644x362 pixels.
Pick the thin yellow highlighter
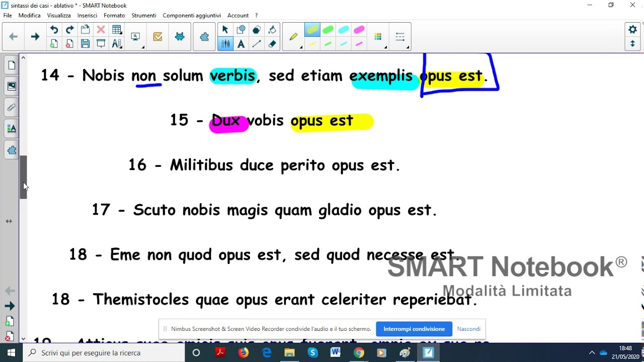click(x=312, y=44)
